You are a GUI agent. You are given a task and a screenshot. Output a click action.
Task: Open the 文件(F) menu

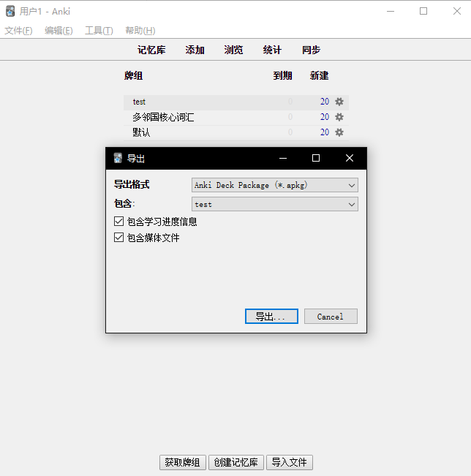pyautogui.click(x=18, y=31)
